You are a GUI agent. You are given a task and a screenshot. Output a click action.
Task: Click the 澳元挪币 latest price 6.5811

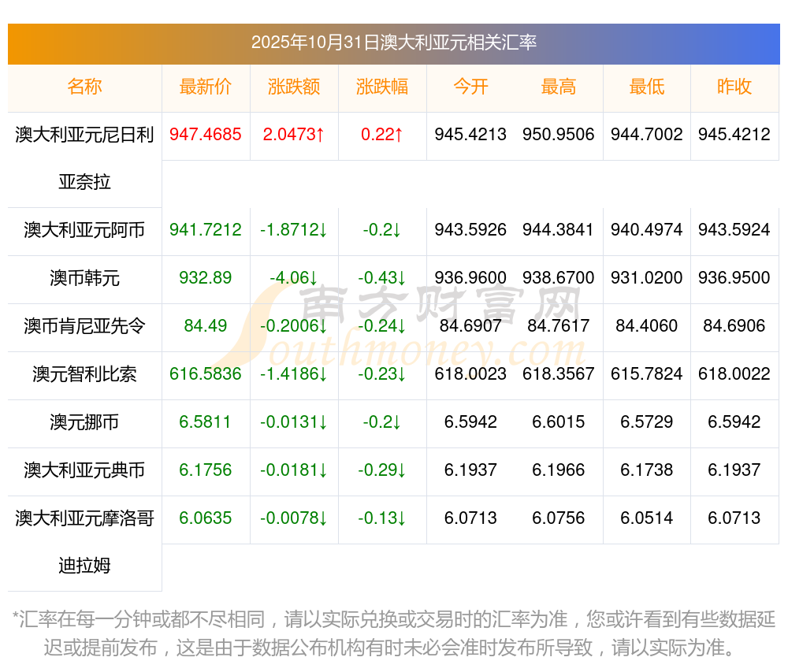click(x=206, y=422)
